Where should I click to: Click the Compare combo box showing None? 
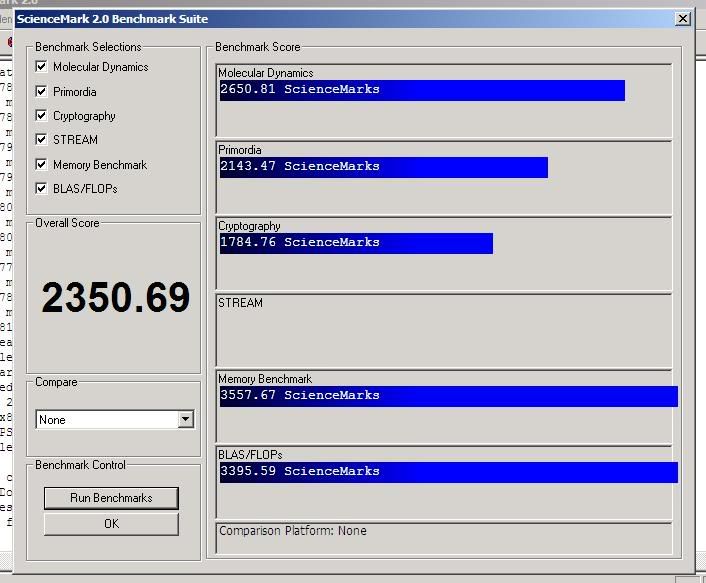click(x=115, y=420)
